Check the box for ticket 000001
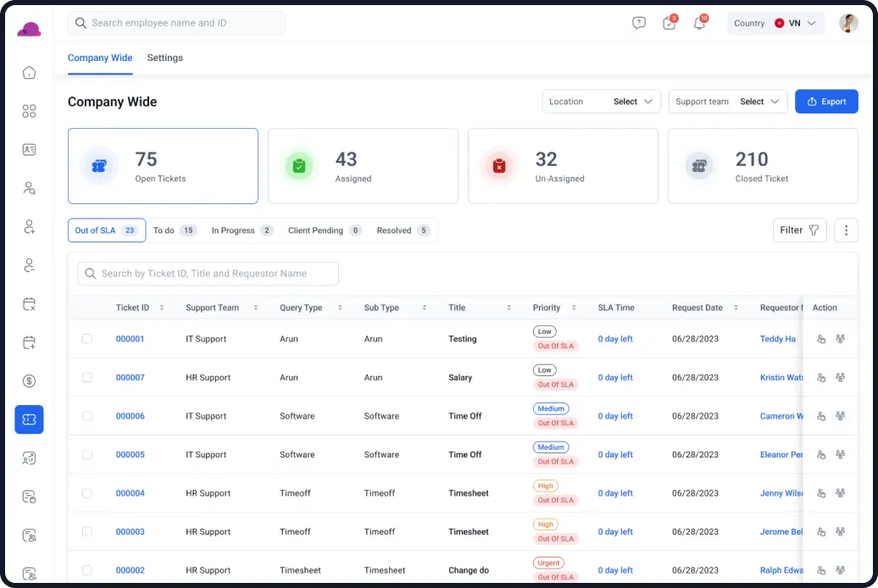This screenshot has width=878, height=588. pos(86,339)
